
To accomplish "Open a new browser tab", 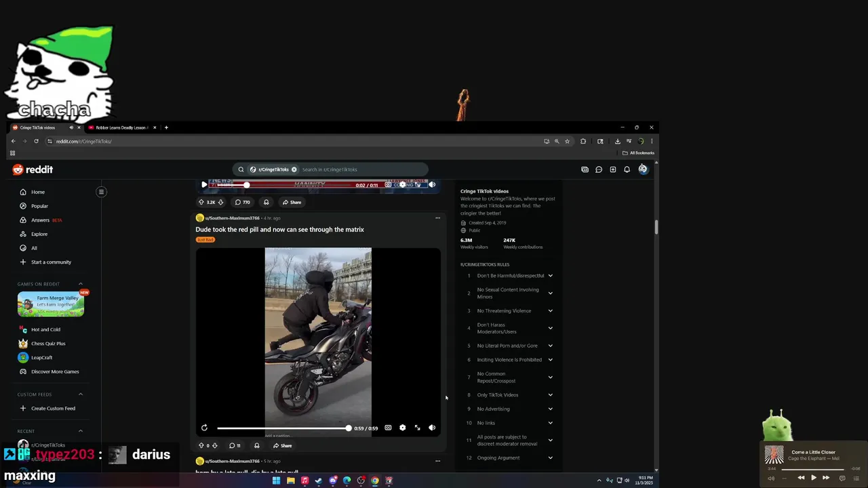I will click(x=166, y=127).
